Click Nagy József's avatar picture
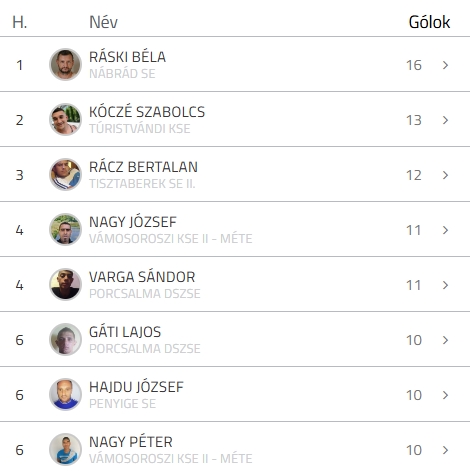This screenshot has width=470, height=473. (x=65, y=229)
